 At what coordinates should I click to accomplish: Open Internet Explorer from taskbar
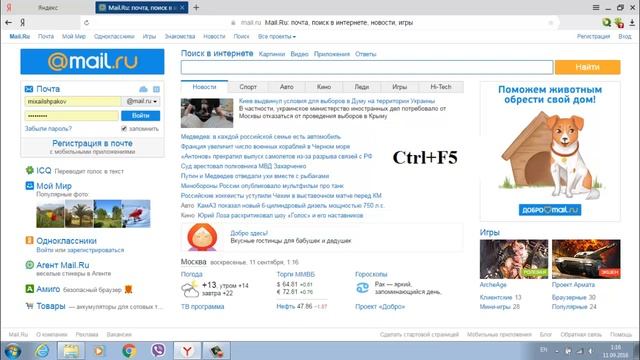42,351
